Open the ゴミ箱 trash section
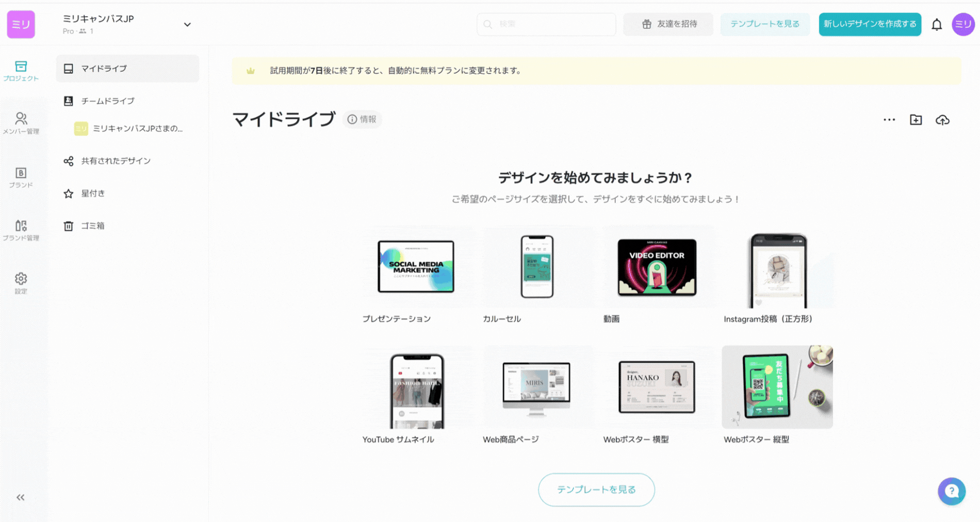 coord(92,226)
